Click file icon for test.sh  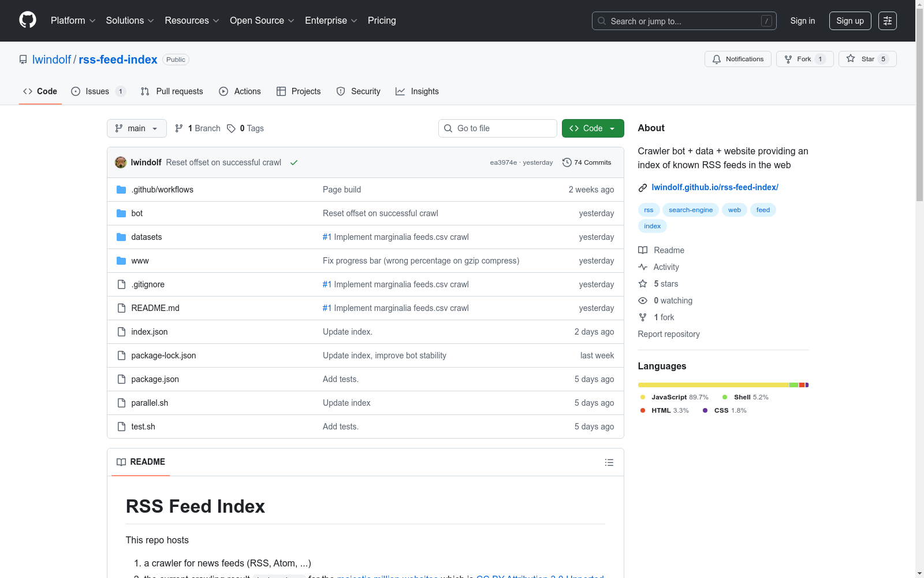121,427
